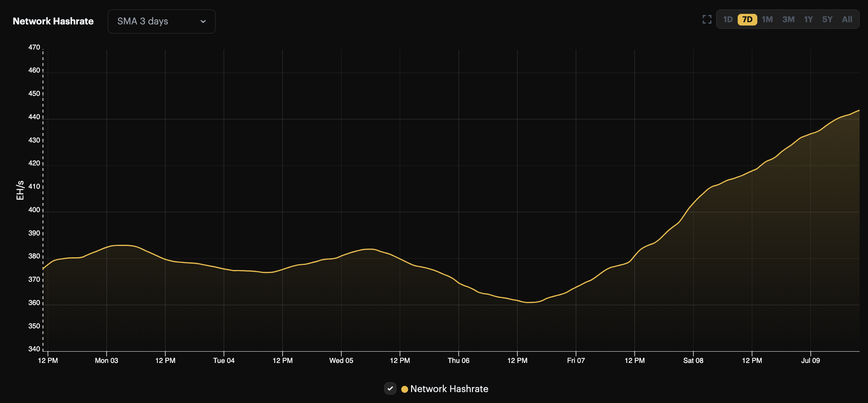Click the yellow Network Hashrate legend dot
This screenshot has height=403, width=868.
tap(404, 389)
